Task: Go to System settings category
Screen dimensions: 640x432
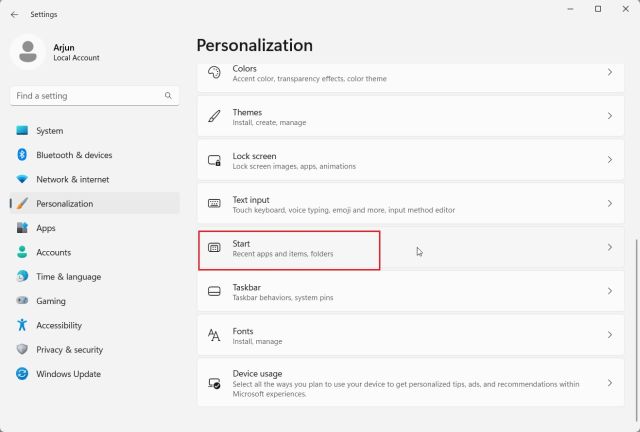Action: tap(95, 131)
